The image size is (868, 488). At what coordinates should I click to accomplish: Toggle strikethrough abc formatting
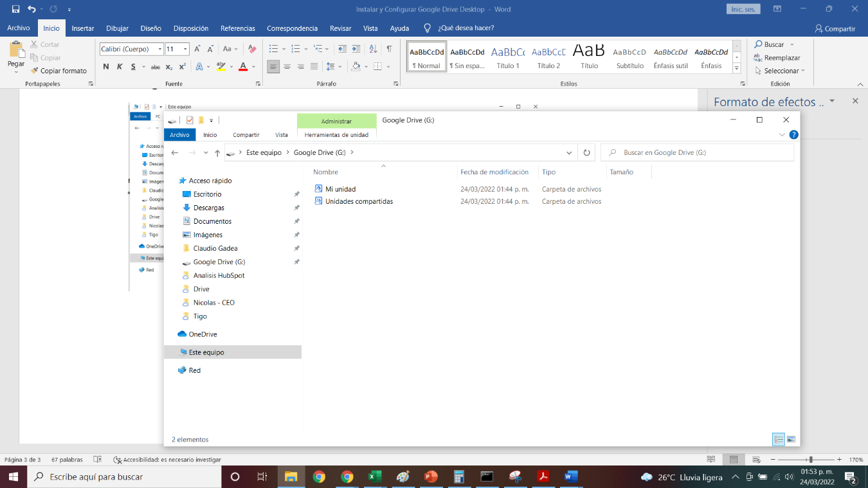(155, 67)
